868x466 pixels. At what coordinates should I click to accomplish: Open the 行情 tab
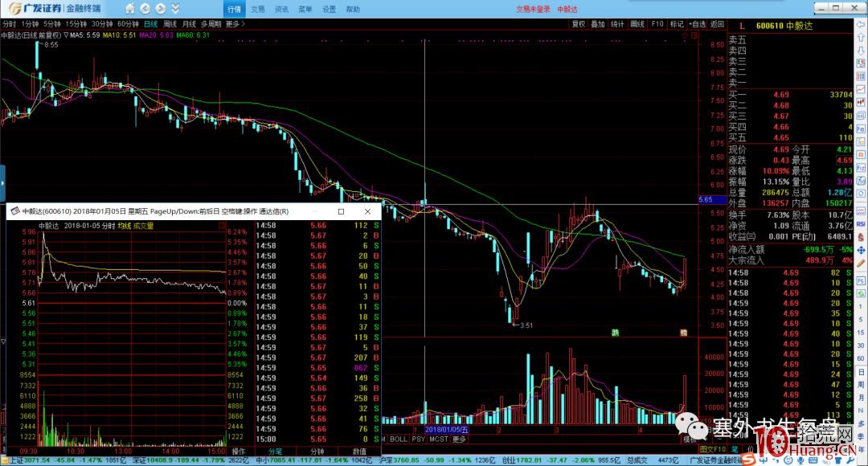point(234,10)
